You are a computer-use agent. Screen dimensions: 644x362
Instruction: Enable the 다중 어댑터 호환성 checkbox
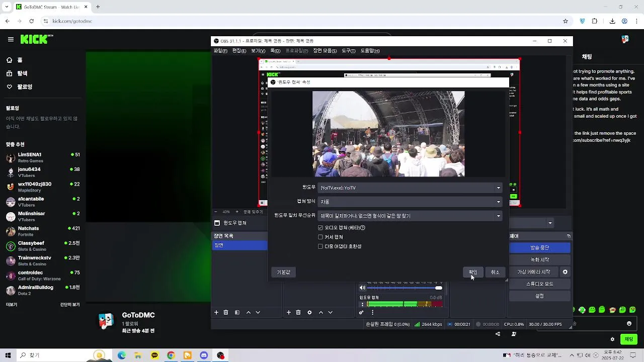(x=320, y=246)
